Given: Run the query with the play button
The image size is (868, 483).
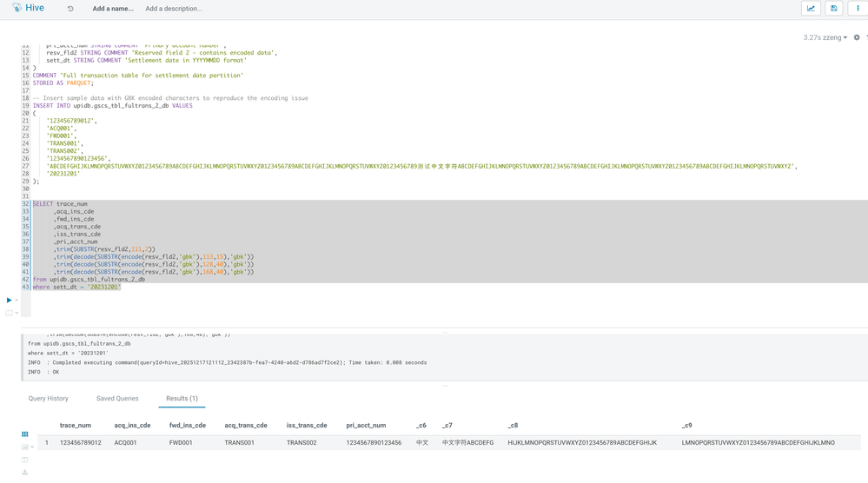Looking at the screenshot, I should [x=9, y=300].
